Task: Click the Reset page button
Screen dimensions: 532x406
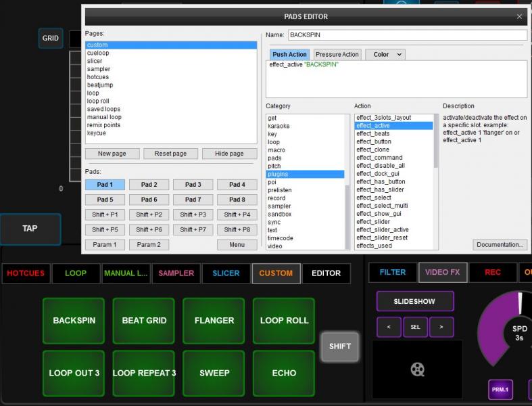Action: pos(170,154)
